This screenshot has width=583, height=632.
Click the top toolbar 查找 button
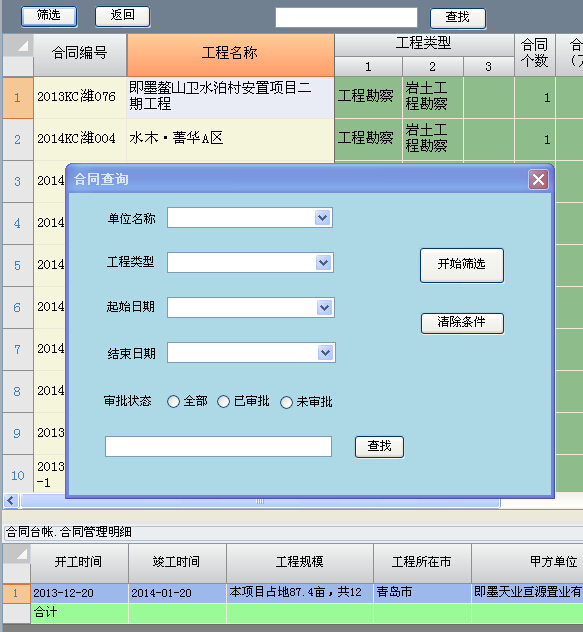pos(458,18)
